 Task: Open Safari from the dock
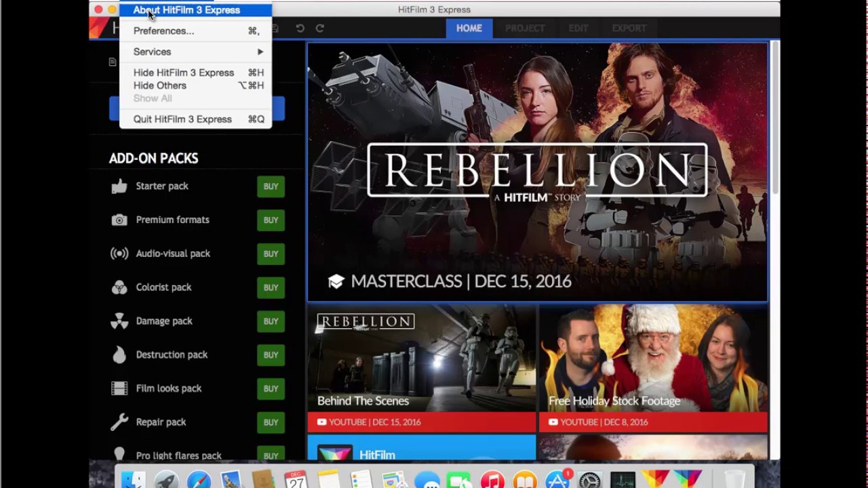pyautogui.click(x=199, y=480)
